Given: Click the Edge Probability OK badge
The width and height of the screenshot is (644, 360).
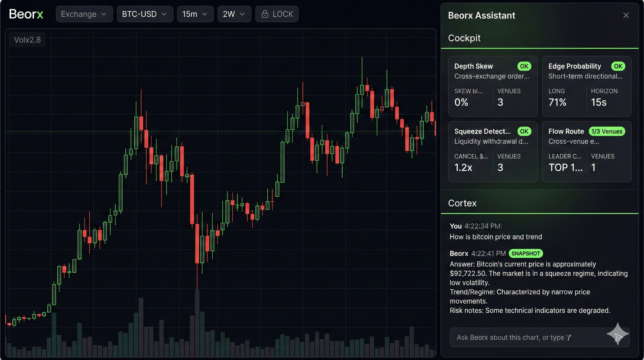Looking at the screenshot, I should click(x=618, y=66).
